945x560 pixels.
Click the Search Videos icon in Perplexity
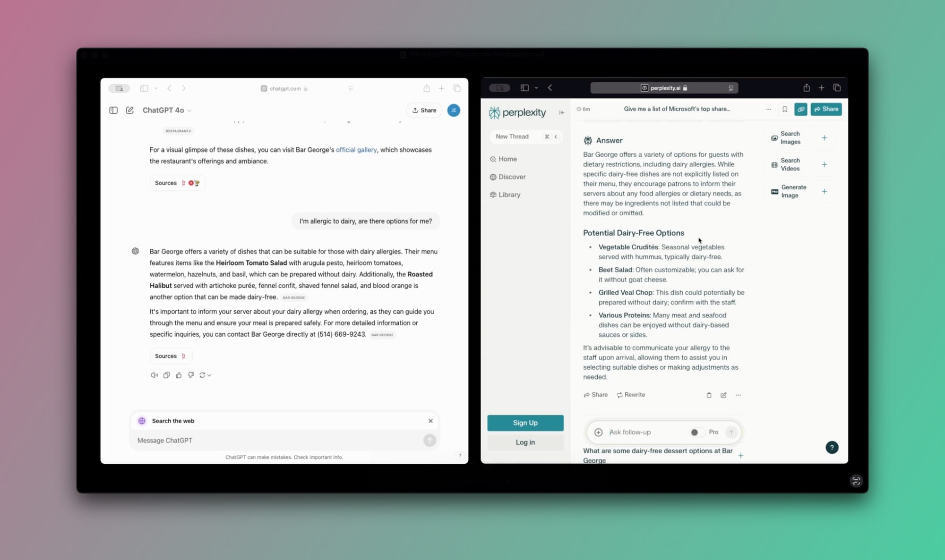774,165
